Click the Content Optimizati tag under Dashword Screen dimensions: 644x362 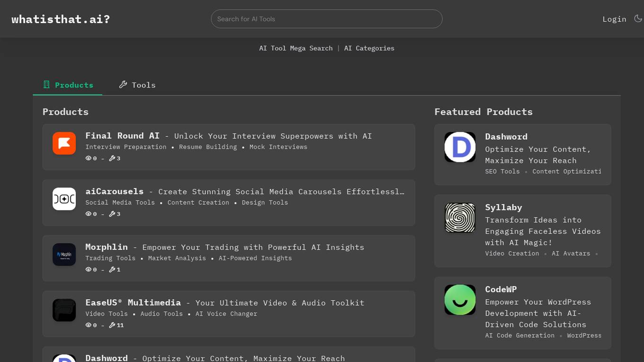click(567, 172)
